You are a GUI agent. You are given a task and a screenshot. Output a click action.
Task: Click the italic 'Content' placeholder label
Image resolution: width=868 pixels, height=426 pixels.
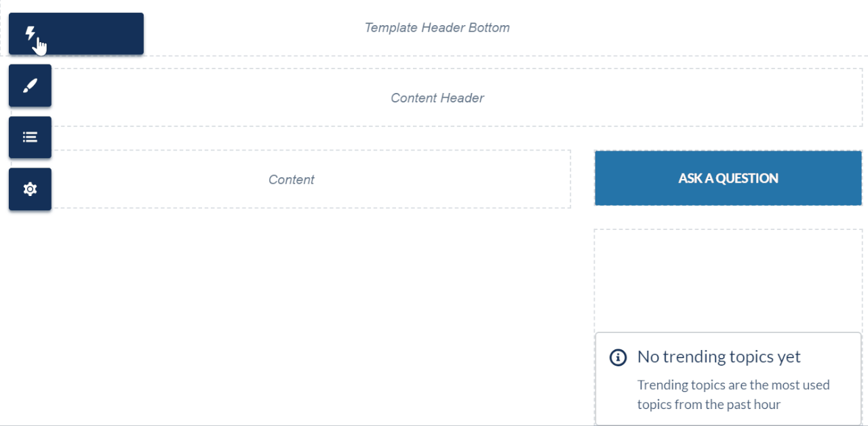coord(291,180)
